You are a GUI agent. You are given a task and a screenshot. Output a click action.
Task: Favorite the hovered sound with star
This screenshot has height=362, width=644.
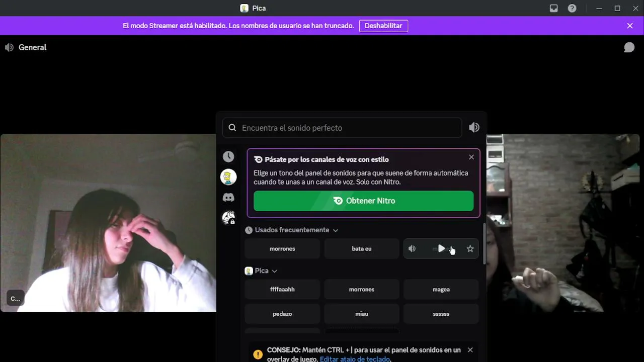point(470,249)
